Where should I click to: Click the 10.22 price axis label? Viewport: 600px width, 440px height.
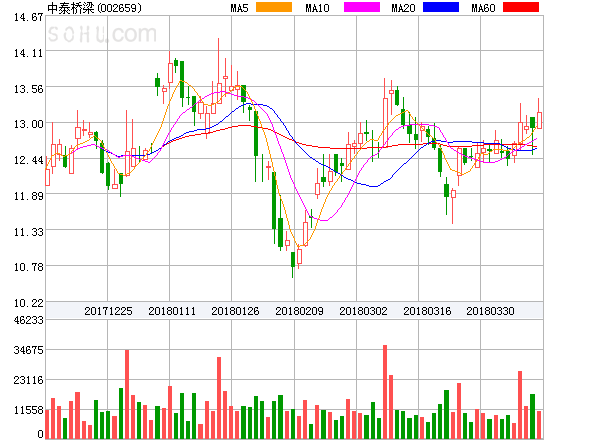pos(28,303)
